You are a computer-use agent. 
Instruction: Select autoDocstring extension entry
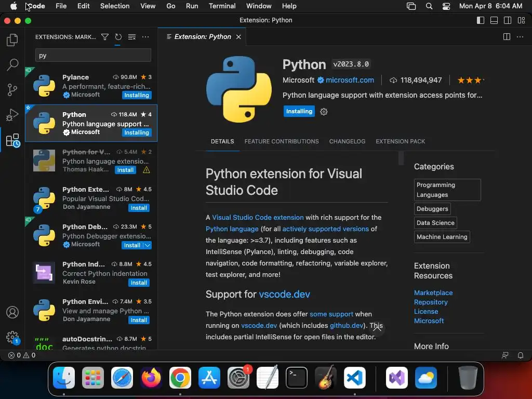point(91,342)
